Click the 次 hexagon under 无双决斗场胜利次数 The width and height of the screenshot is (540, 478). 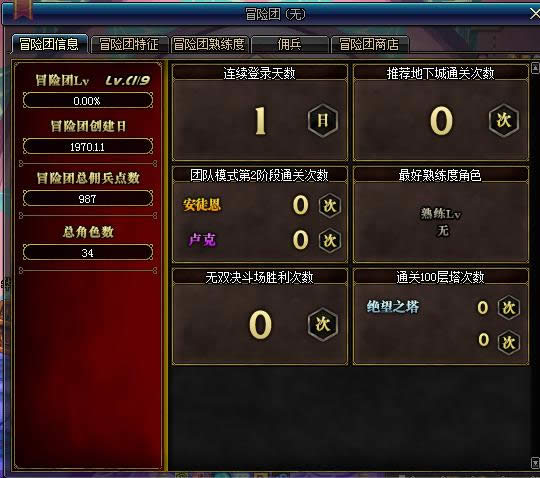tap(323, 324)
